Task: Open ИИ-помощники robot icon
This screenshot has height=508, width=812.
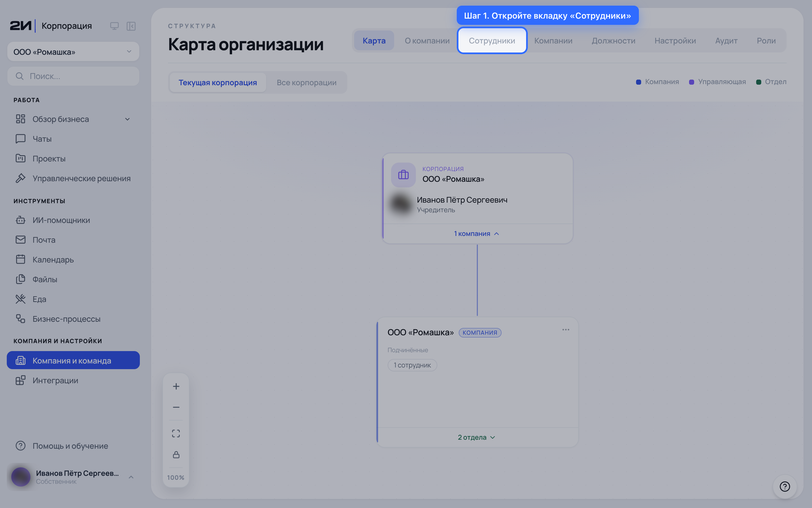Action: click(21, 220)
